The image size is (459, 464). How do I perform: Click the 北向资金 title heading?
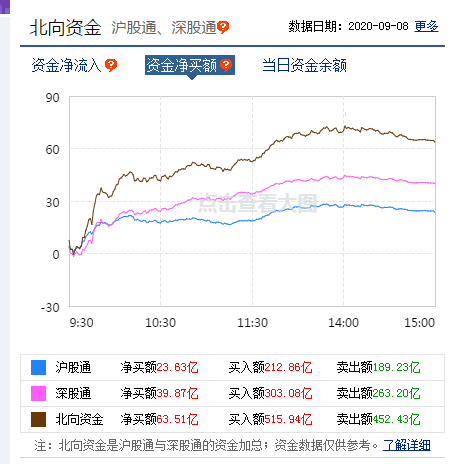coord(65,27)
